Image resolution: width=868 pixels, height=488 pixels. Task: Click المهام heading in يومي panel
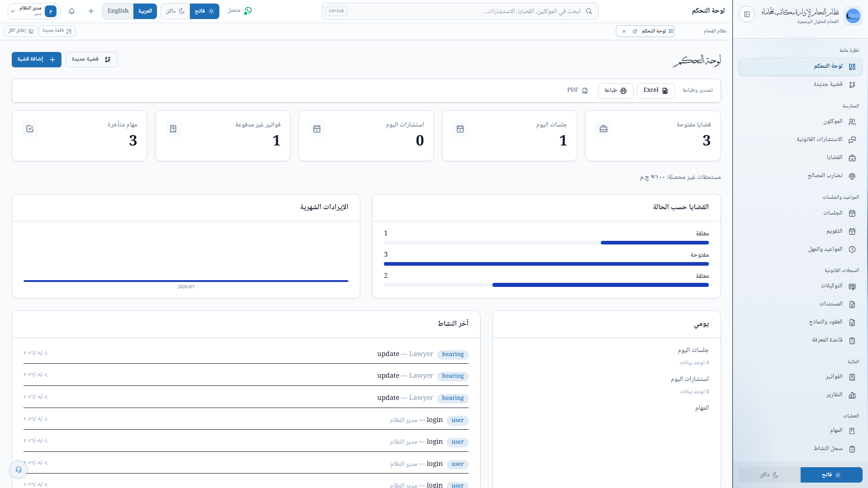(x=702, y=408)
